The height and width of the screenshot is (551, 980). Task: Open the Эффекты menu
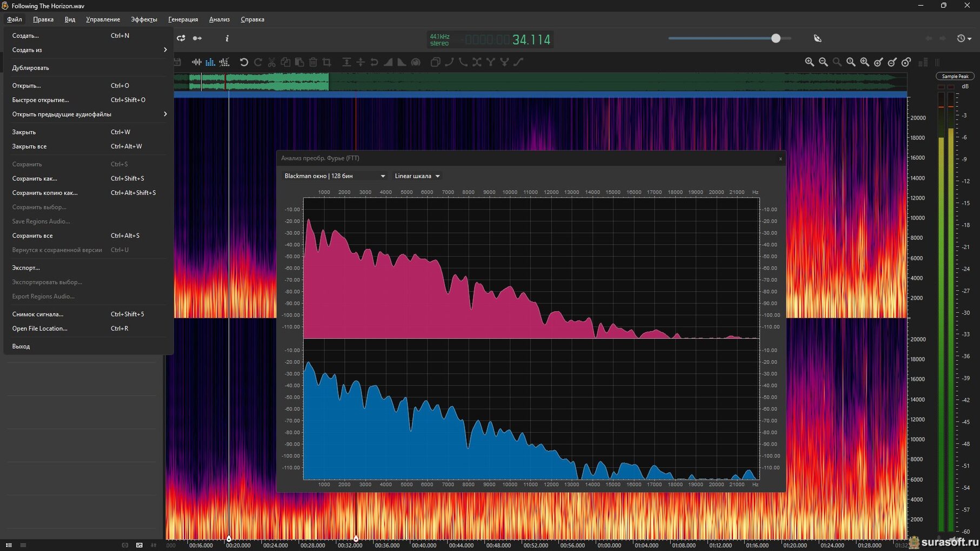pyautogui.click(x=144, y=19)
